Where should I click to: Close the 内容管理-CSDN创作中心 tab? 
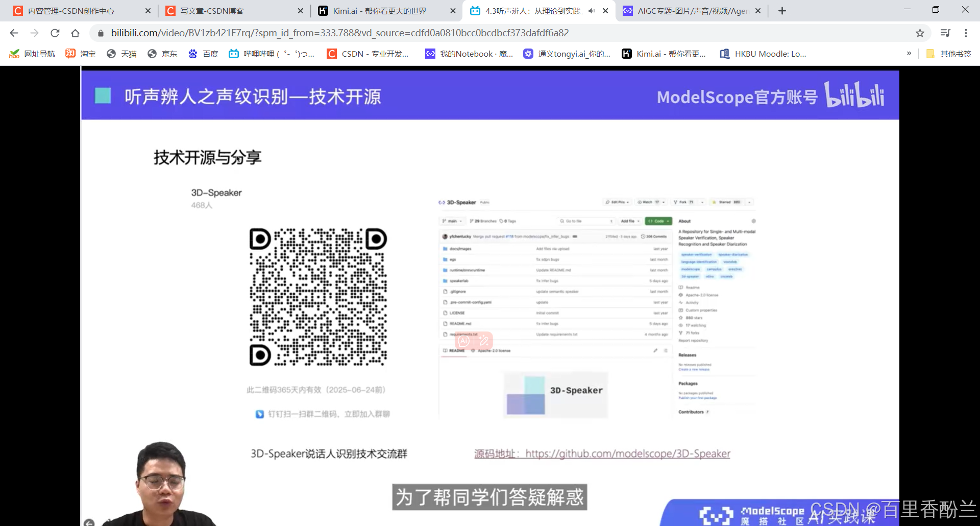coord(148,11)
